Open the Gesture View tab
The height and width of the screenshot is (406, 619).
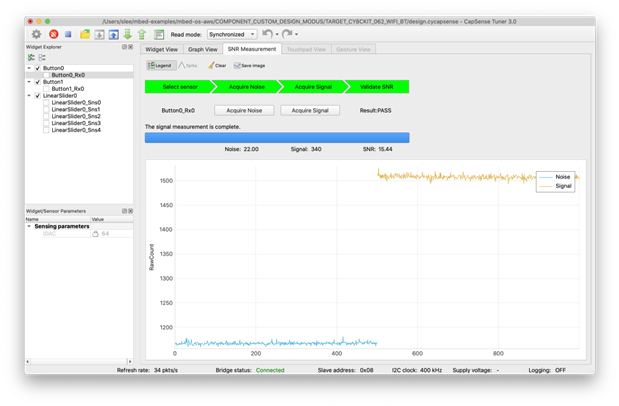coord(353,49)
